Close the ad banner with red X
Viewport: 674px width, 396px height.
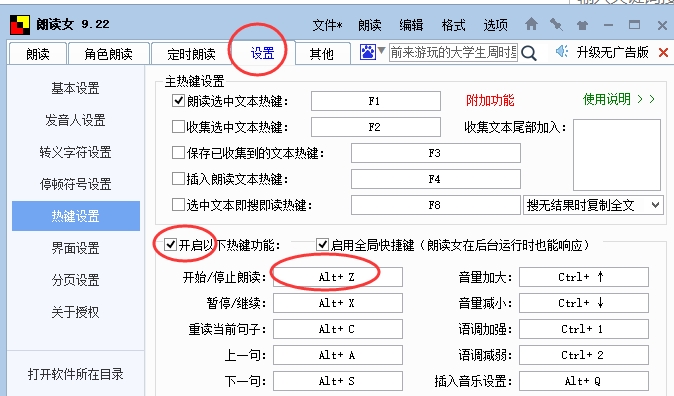(x=663, y=53)
